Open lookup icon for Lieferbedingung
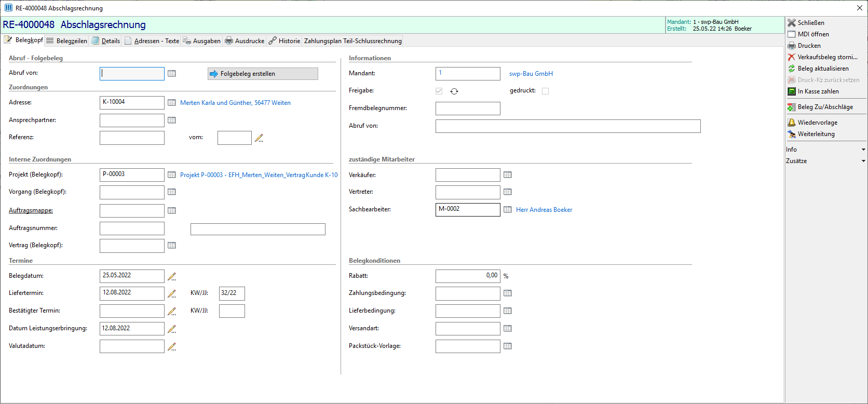 tap(508, 311)
